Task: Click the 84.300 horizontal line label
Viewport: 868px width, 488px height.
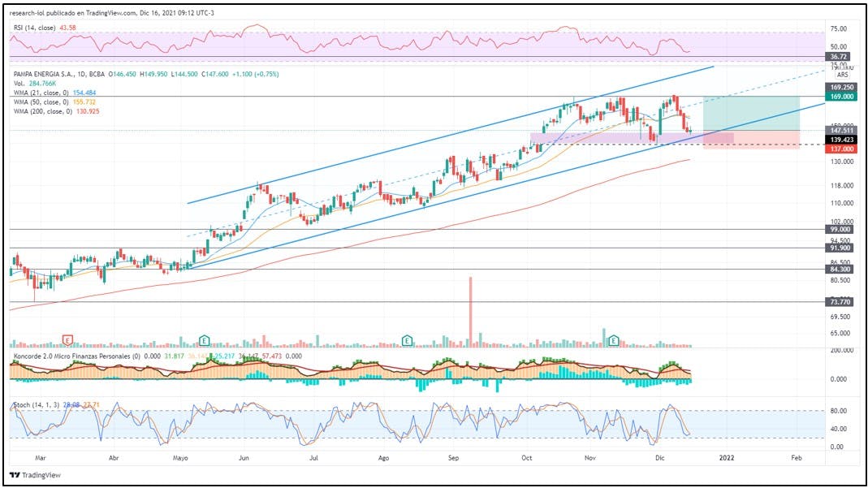Action: pos(840,270)
